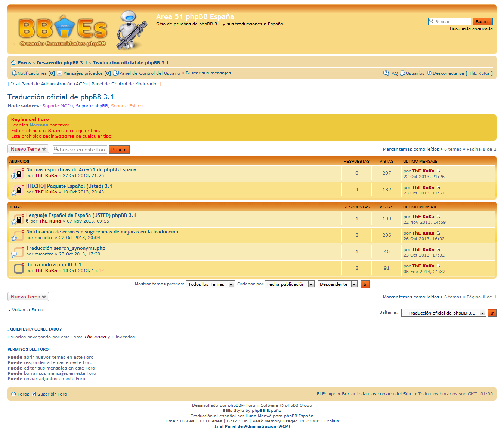Open Traducción oficial de phpBB 3.1 breadcrumb
Screen dimensions: 504x435
(x=131, y=63)
